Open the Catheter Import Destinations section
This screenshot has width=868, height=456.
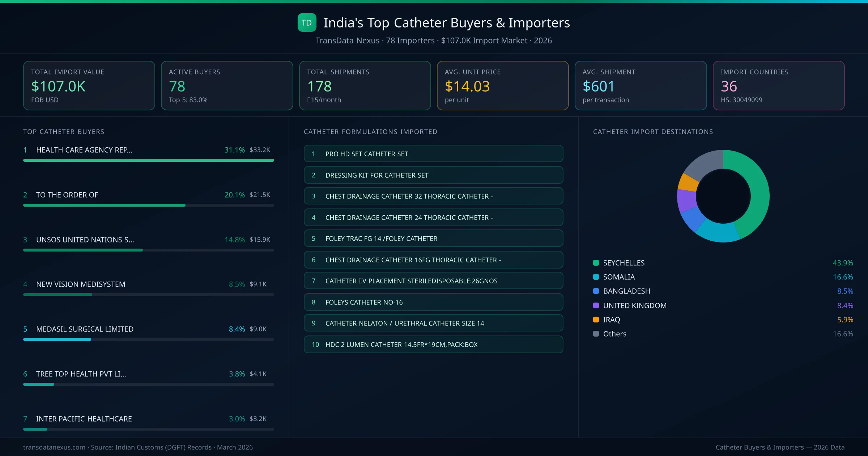[x=653, y=131]
